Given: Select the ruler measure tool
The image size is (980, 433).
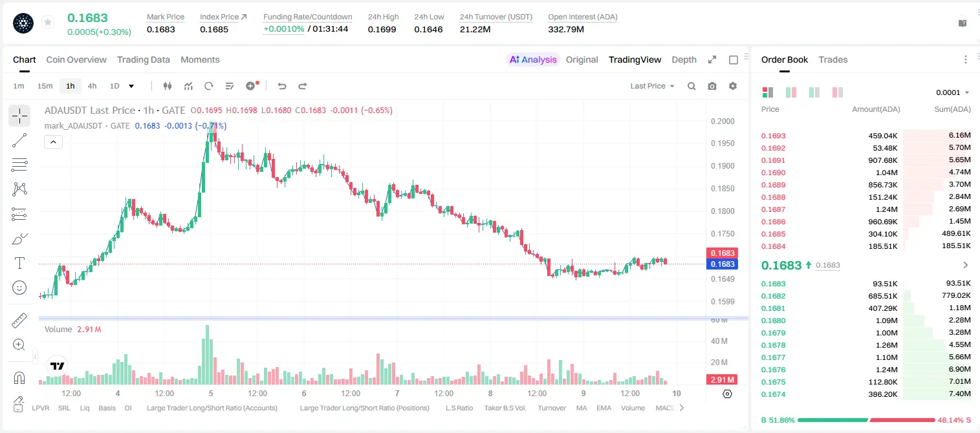Looking at the screenshot, I should coord(19,321).
